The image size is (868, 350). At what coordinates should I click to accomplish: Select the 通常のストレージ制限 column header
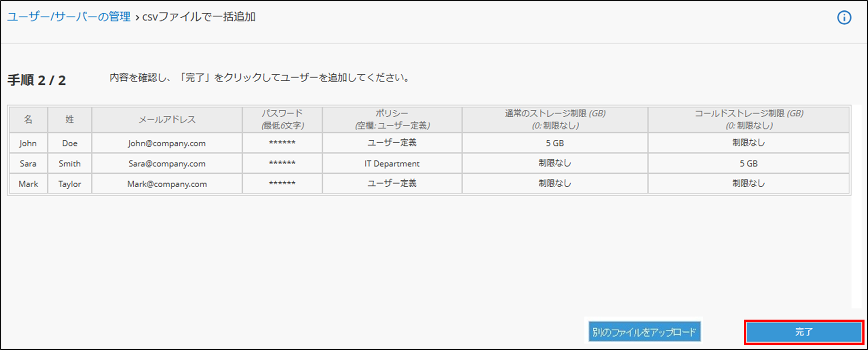[555, 119]
